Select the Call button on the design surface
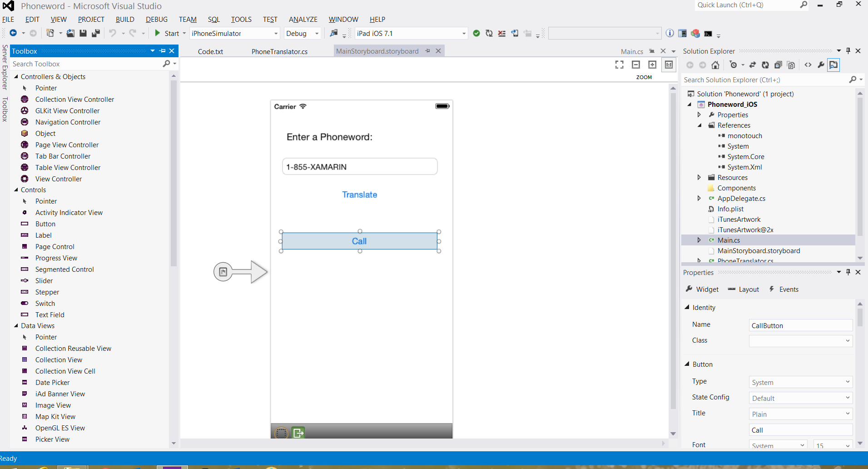 pyautogui.click(x=359, y=241)
